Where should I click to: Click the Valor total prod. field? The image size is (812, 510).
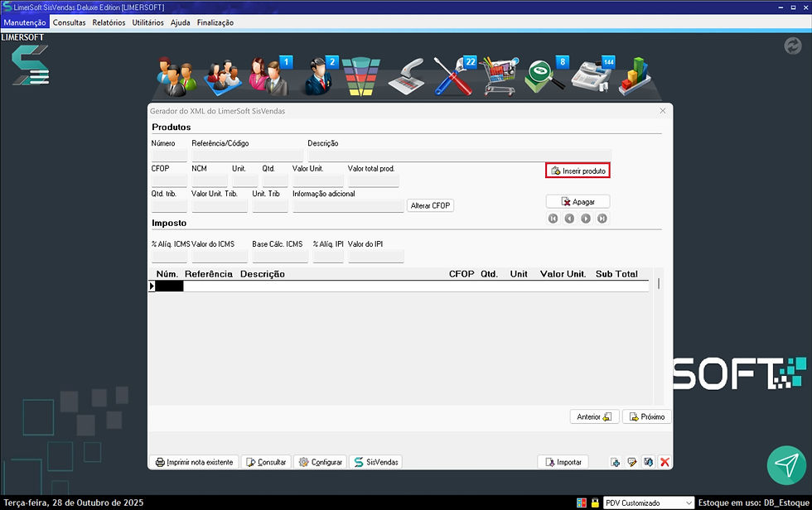[x=374, y=180]
